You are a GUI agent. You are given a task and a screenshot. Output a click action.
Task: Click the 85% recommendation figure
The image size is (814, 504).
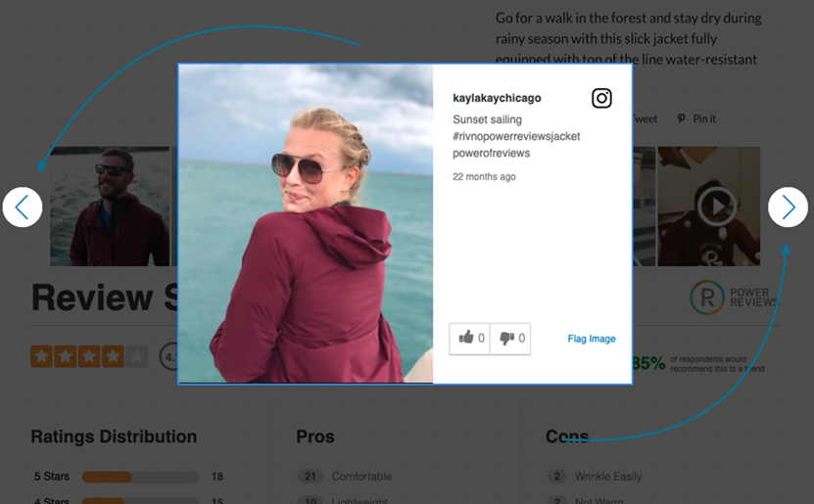648,363
